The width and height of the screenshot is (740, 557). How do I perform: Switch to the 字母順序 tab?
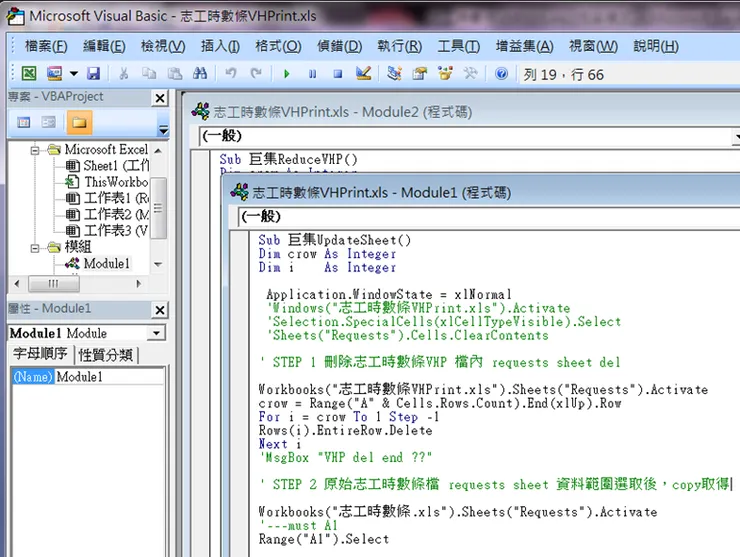[40, 354]
